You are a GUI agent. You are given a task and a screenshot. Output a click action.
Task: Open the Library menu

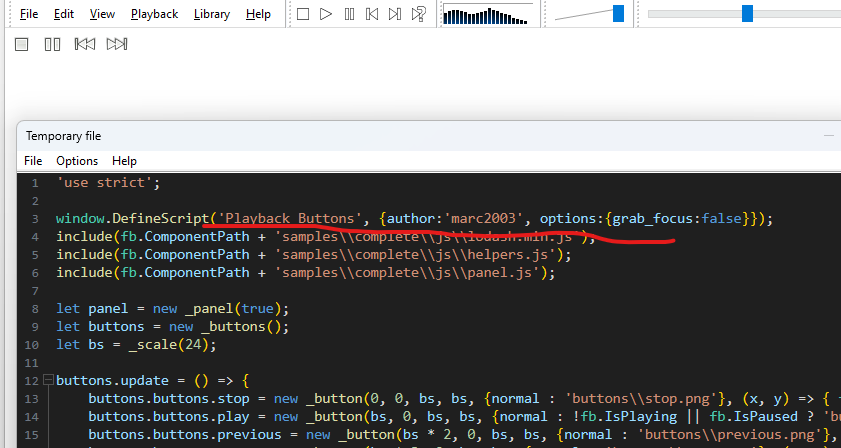[211, 14]
